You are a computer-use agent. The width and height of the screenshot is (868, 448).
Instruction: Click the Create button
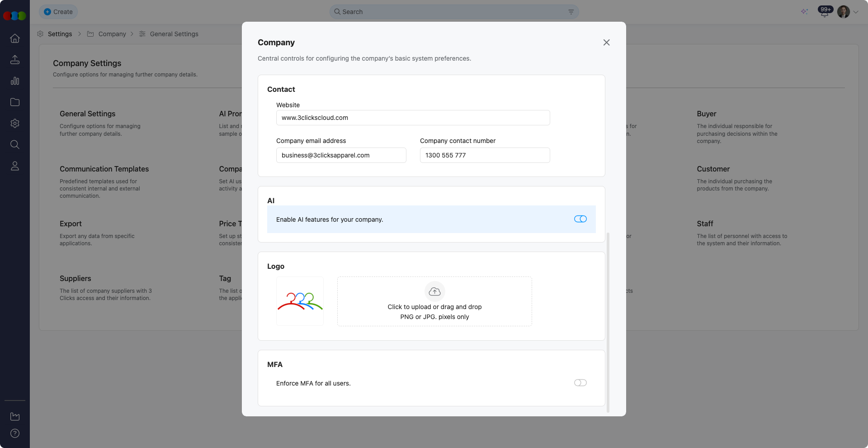(58, 11)
